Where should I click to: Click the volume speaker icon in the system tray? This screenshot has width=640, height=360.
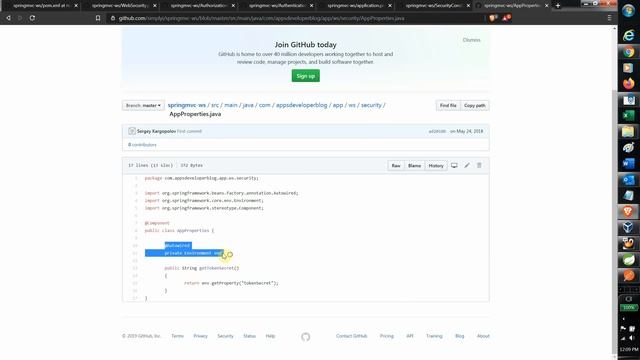631,338
